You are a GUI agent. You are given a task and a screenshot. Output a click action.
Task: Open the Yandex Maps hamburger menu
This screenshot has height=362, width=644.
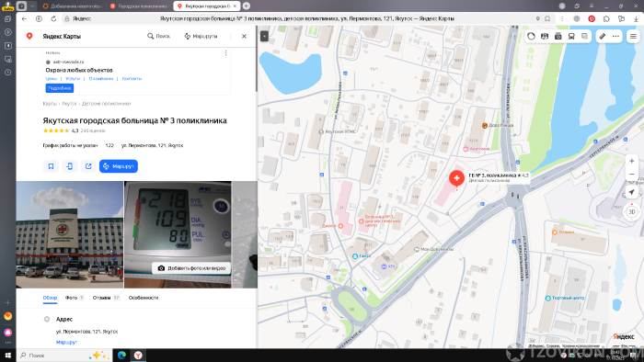pyautogui.click(x=633, y=36)
